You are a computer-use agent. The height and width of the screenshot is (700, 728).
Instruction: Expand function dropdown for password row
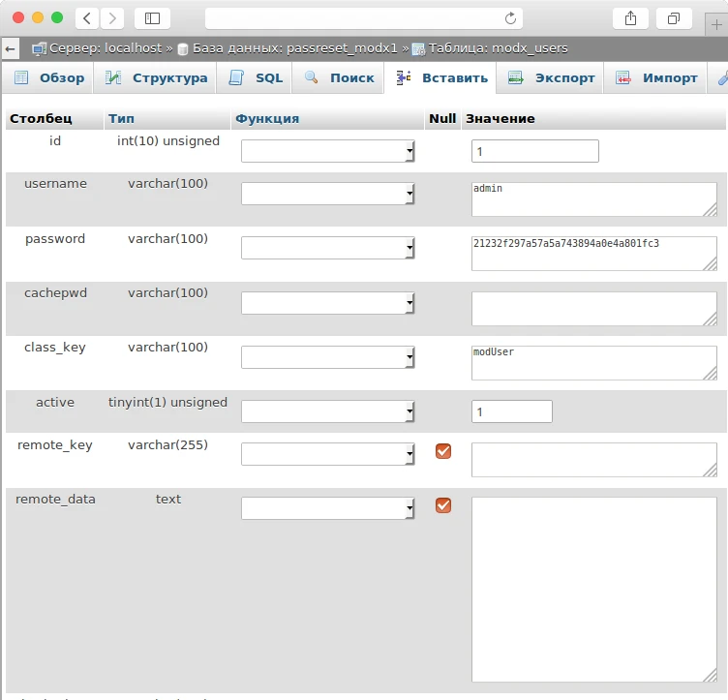[x=328, y=249]
